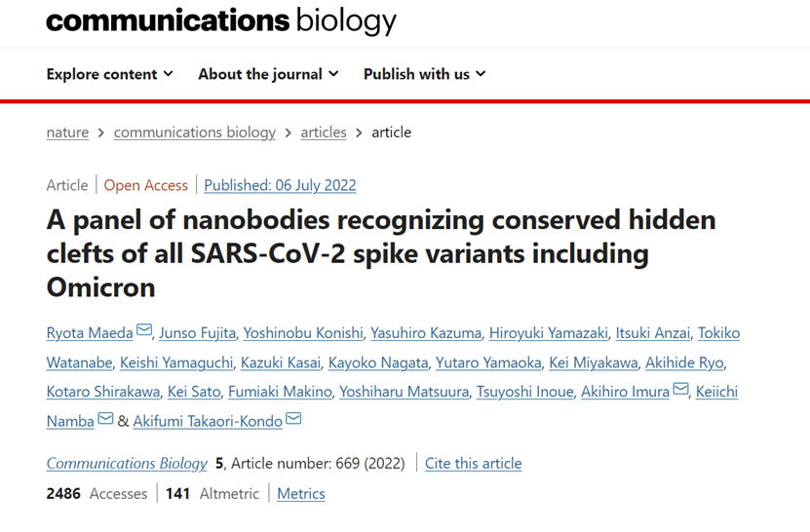This screenshot has width=810, height=532.
Task: View the article Metrics link
Action: tap(300, 494)
